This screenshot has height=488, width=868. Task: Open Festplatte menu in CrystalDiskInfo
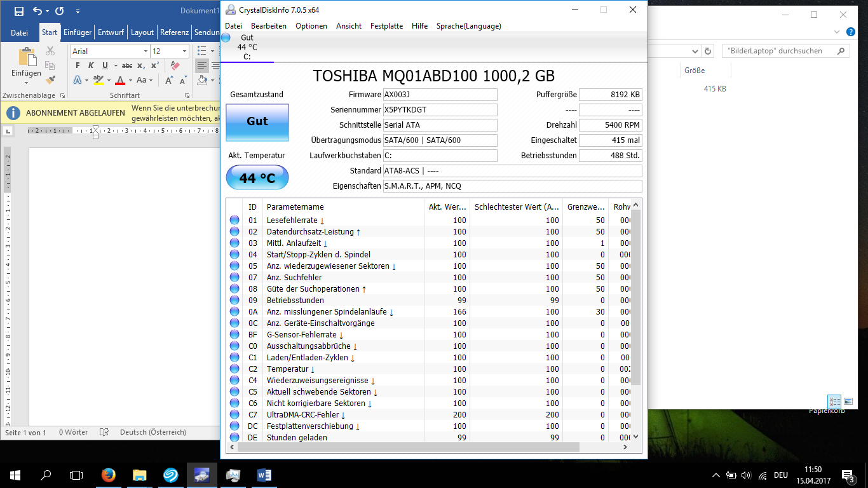click(386, 26)
